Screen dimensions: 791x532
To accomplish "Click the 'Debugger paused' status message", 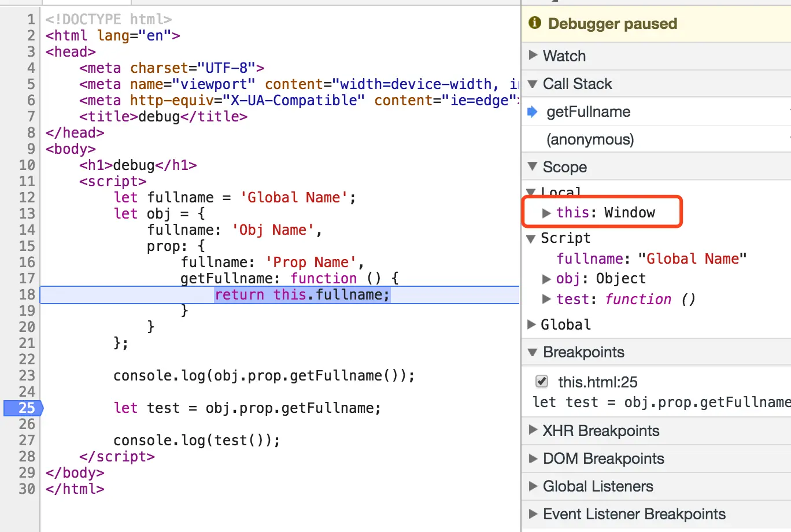I will tap(612, 24).
